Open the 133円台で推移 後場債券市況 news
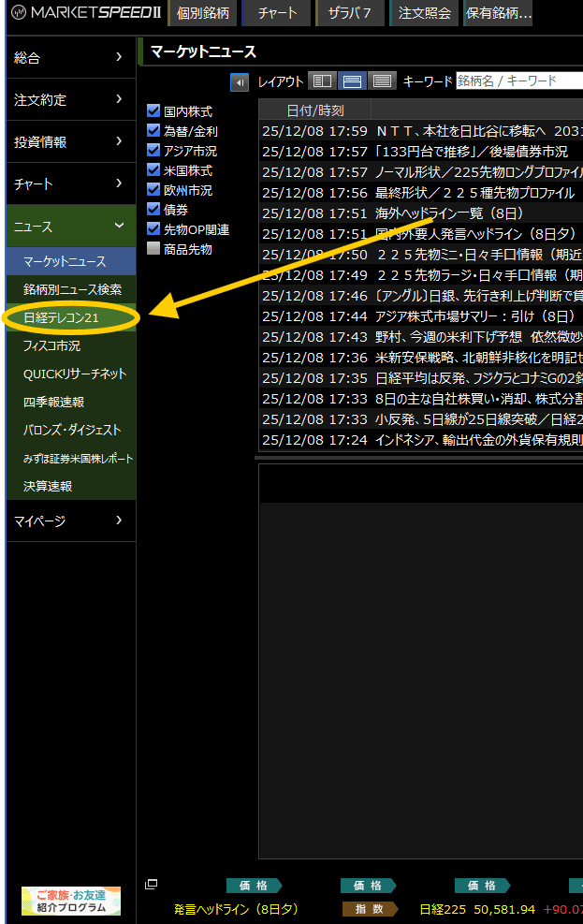The image size is (583, 924). pos(421,152)
